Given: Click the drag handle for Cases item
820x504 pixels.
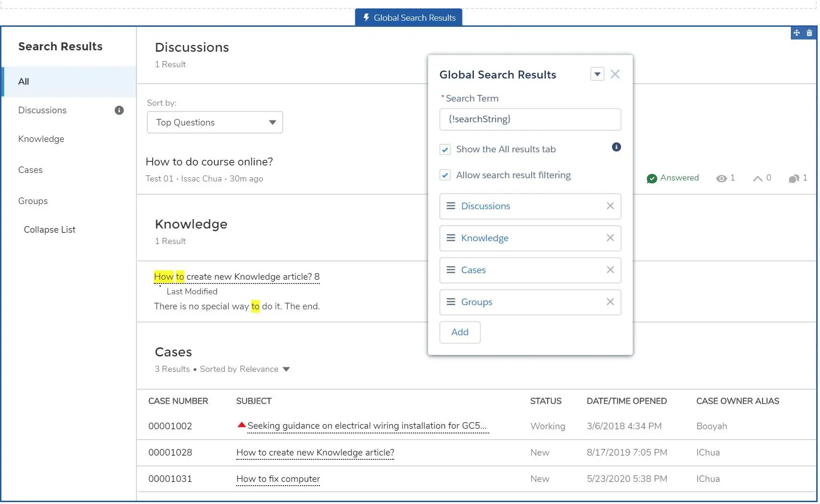Looking at the screenshot, I should (451, 270).
